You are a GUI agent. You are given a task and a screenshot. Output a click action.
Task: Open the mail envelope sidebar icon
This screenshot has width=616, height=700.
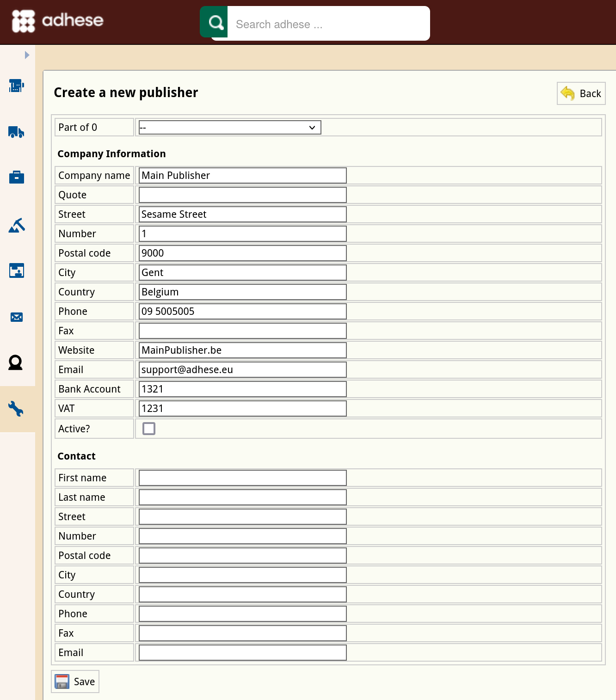(17, 317)
